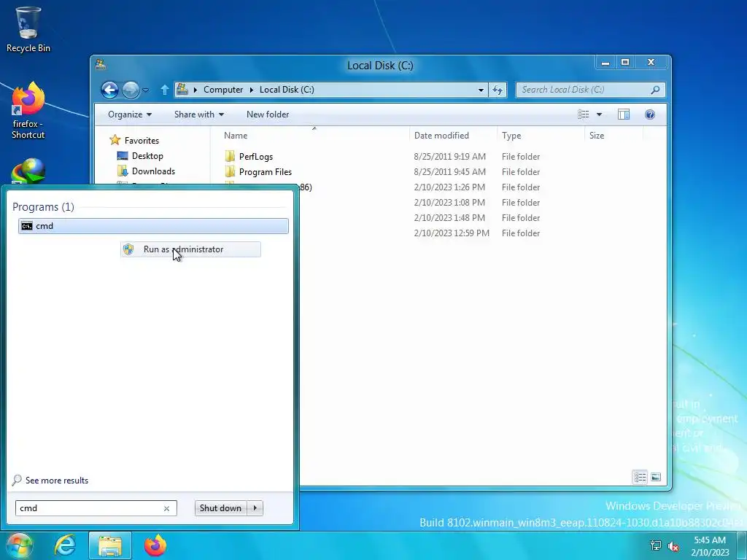
Task: Click the Shut down button
Action: click(220, 508)
